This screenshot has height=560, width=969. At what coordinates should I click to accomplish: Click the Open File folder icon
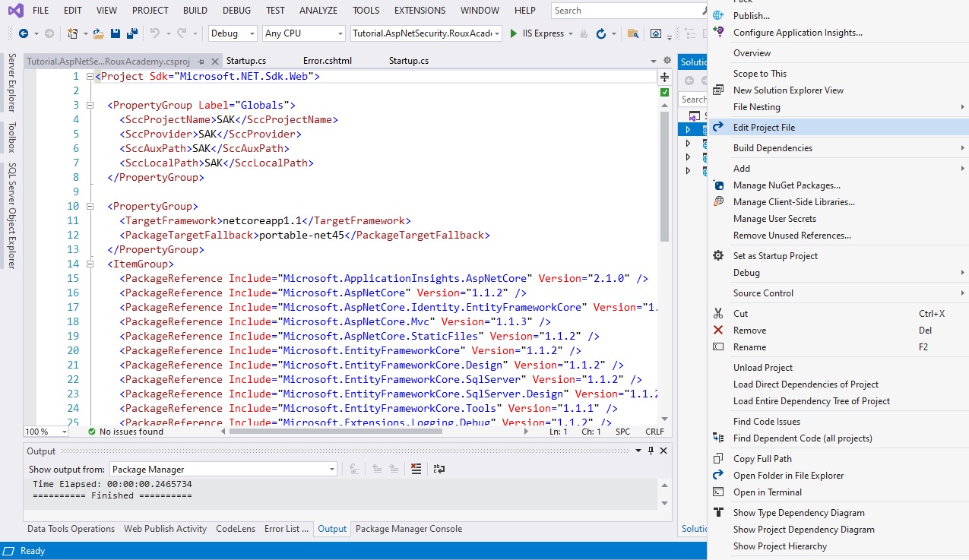click(98, 33)
